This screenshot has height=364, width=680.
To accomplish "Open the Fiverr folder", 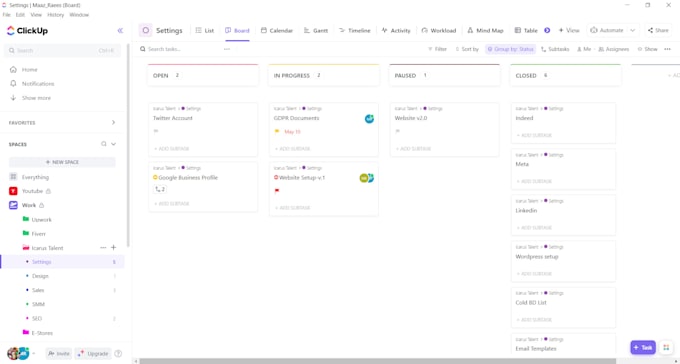I will (38, 234).
